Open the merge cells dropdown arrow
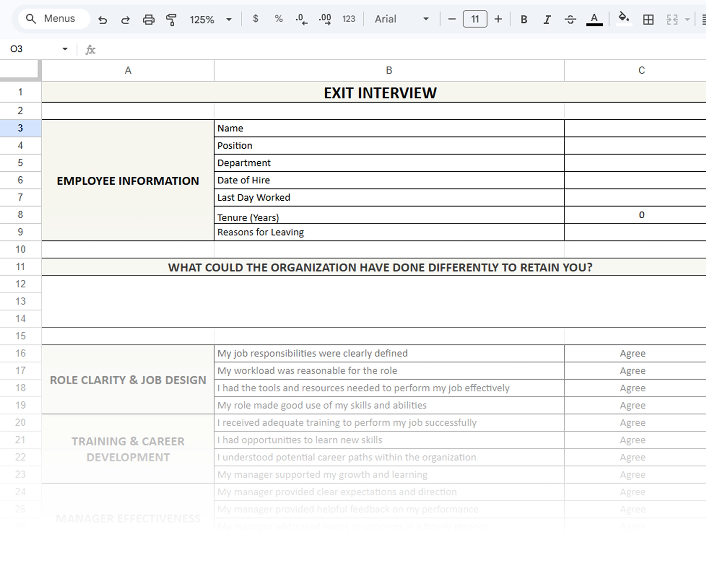Image resolution: width=706 pixels, height=588 pixels. (687, 19)
